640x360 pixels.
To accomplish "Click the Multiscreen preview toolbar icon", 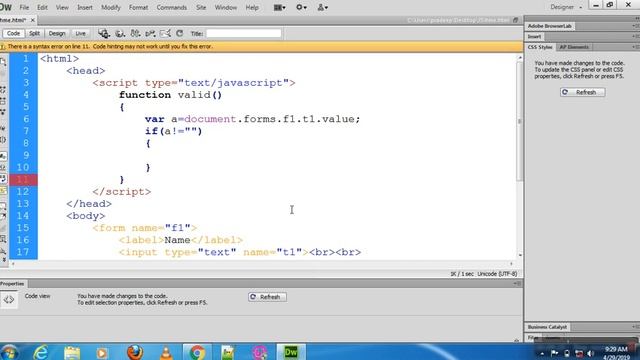I will click(x=104, y=33).
